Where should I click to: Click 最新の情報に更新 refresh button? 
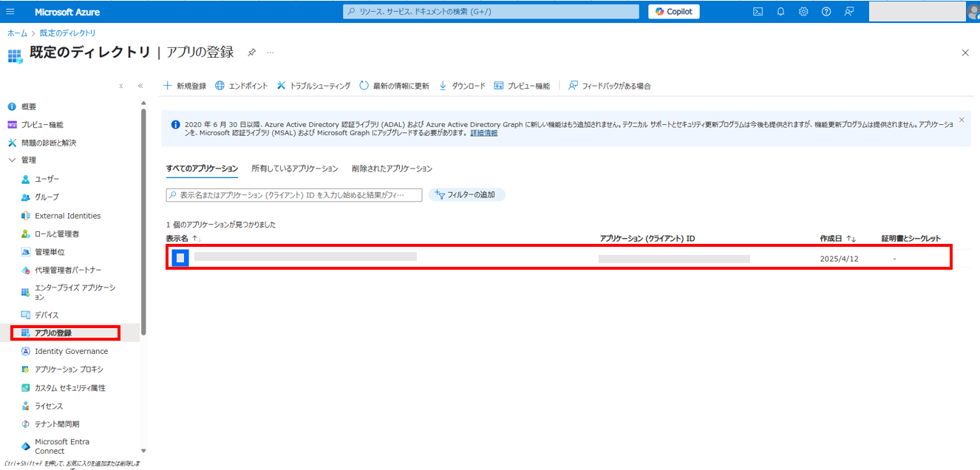click(395, 86)
